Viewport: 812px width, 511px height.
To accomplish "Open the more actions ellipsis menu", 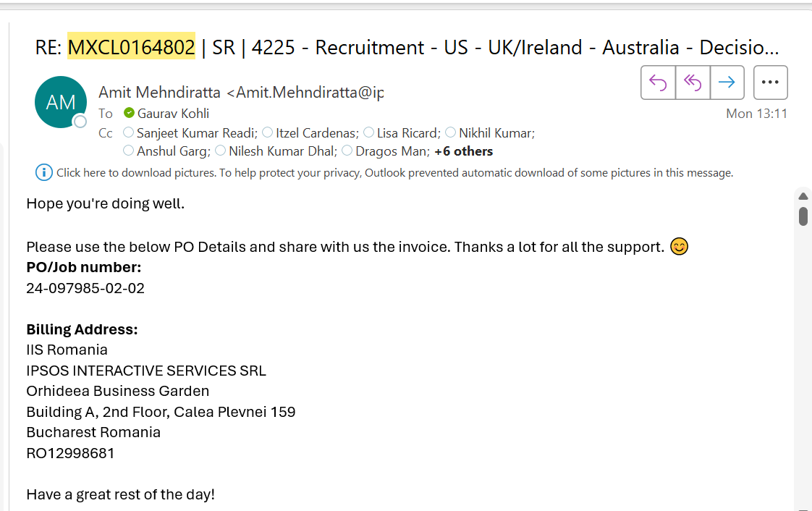I will point(770,83).
